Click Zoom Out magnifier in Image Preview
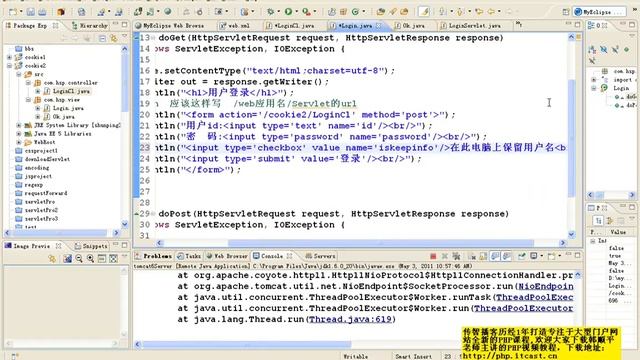 coord(79,258)
